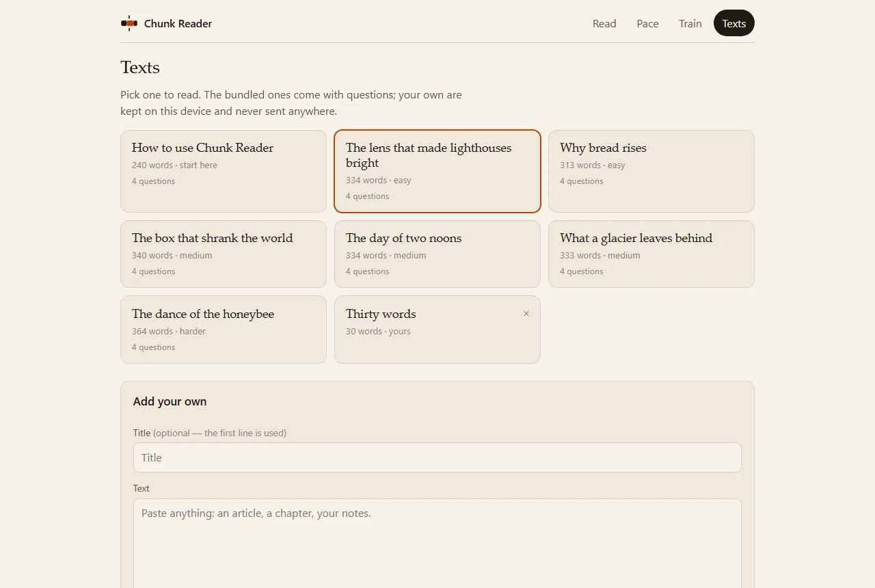
Task: Click the Add your own heading
Action: pyautogui.click(x=170, y=401)
